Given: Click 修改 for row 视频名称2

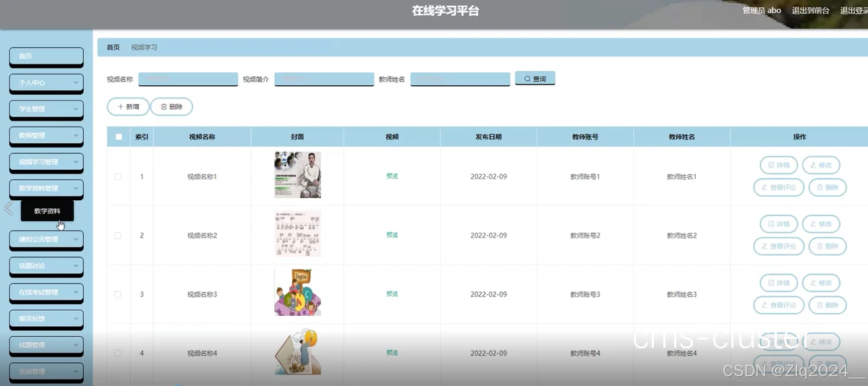Looking at the screenshot, I should 821,224.
